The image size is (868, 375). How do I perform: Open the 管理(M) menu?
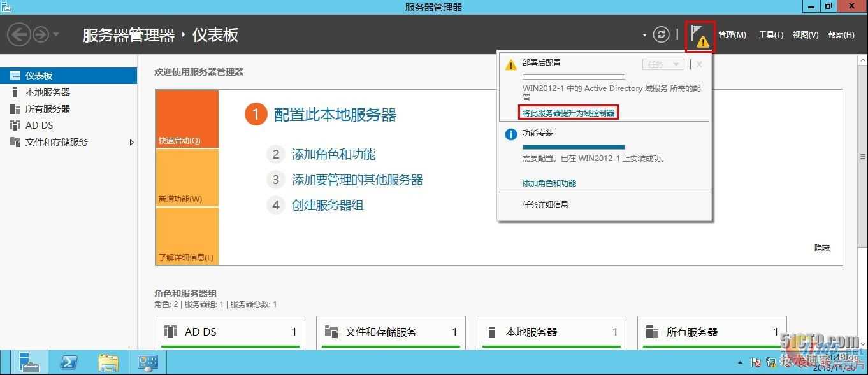[732, 35]
